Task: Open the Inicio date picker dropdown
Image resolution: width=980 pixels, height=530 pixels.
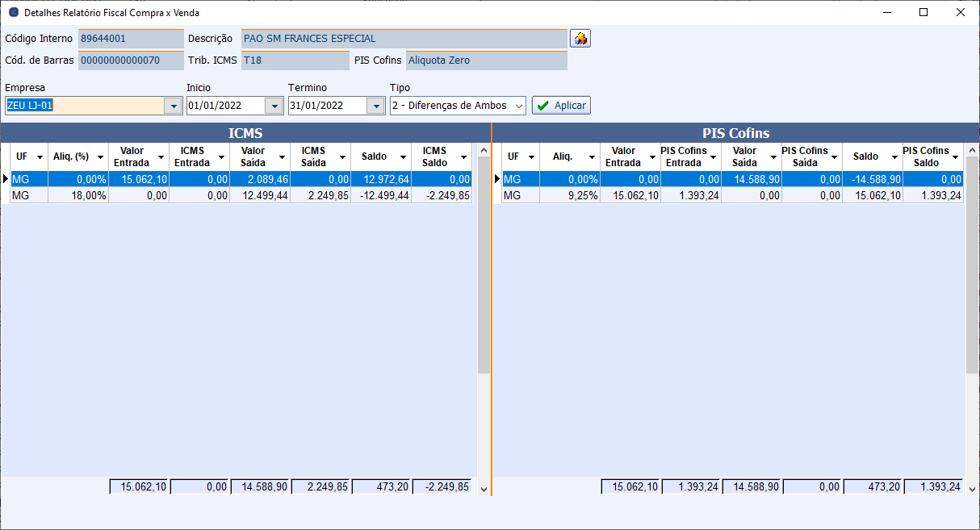Action: coord(274,106)
